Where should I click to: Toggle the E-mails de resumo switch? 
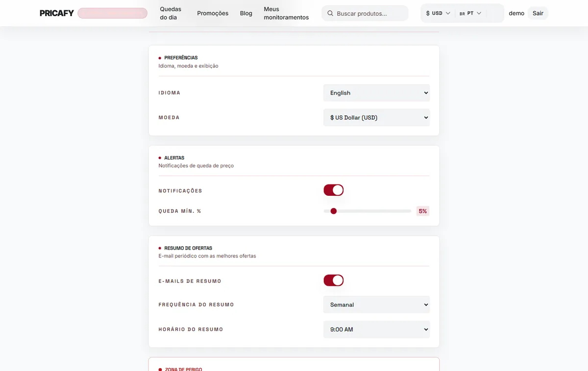[334, 280]
